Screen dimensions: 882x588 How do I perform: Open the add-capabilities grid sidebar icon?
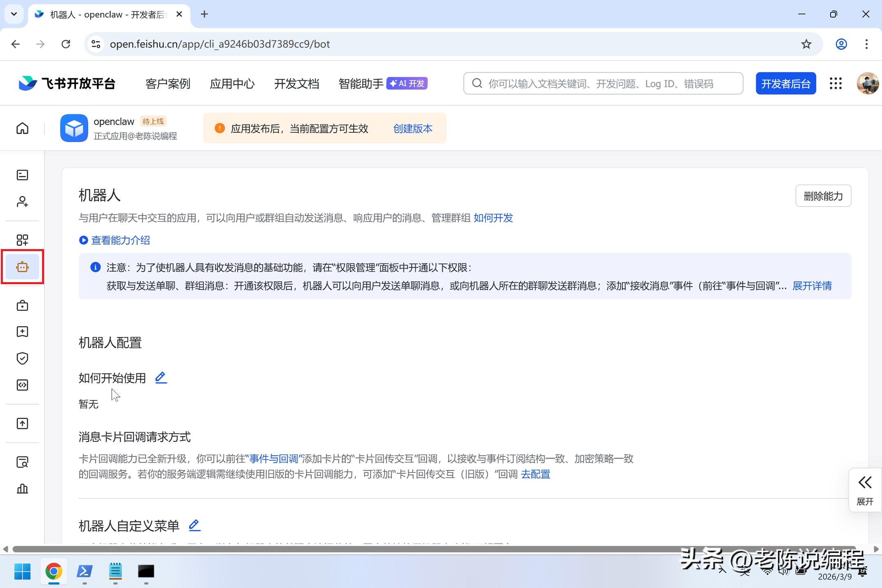[x=22, y=240]
